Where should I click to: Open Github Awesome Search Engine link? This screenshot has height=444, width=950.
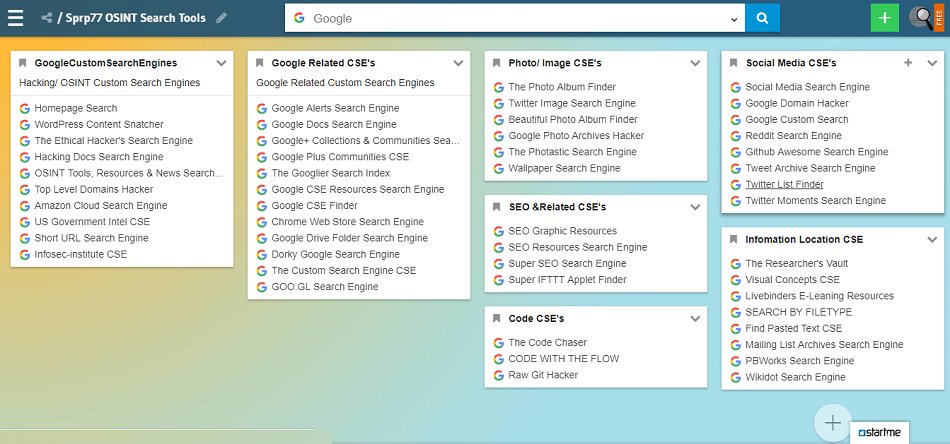tap(817, 151)
